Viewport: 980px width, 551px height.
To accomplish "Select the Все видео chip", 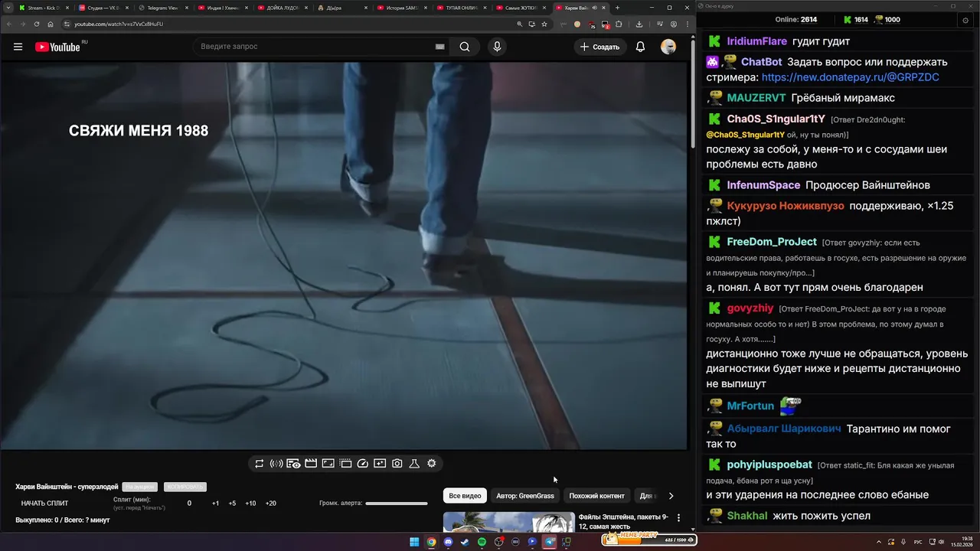I will point(465,496).
